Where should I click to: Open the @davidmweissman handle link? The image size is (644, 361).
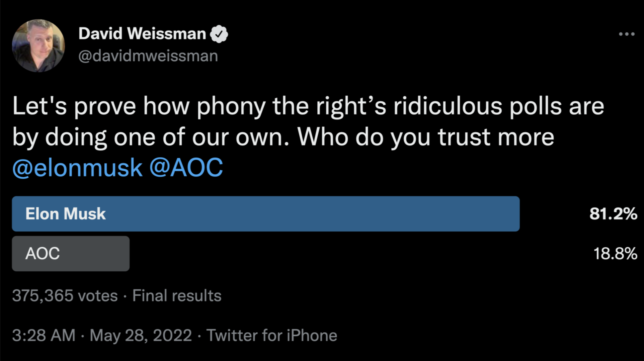(148, 56)
